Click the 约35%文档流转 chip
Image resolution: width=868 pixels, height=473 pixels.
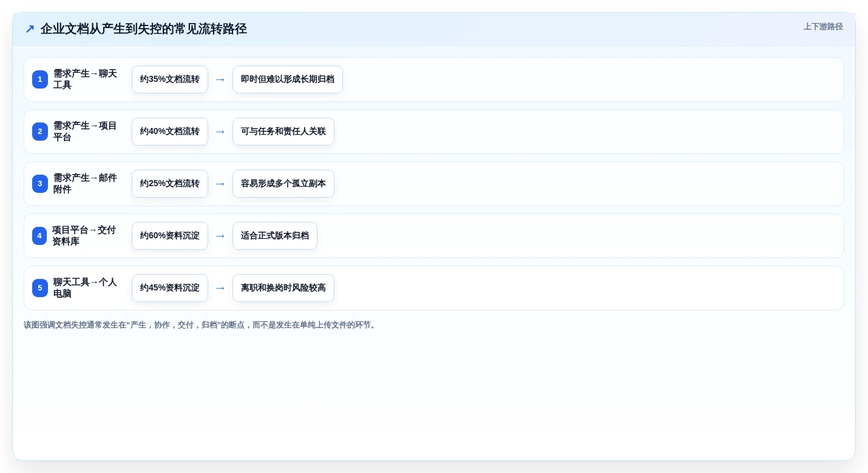pos(170,79)
